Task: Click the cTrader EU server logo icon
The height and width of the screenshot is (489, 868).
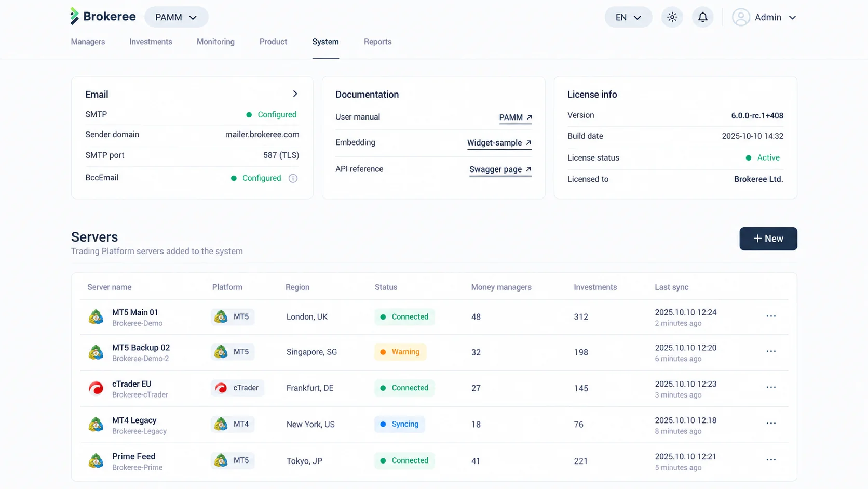Action: [96, 388]
